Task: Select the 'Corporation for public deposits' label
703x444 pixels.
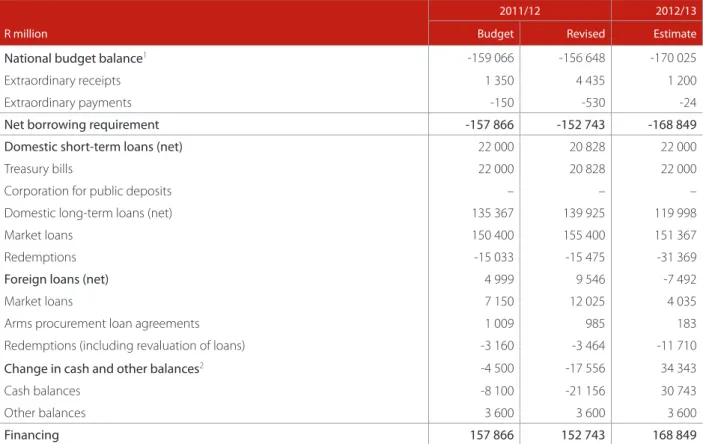Action: coord(88,191)
